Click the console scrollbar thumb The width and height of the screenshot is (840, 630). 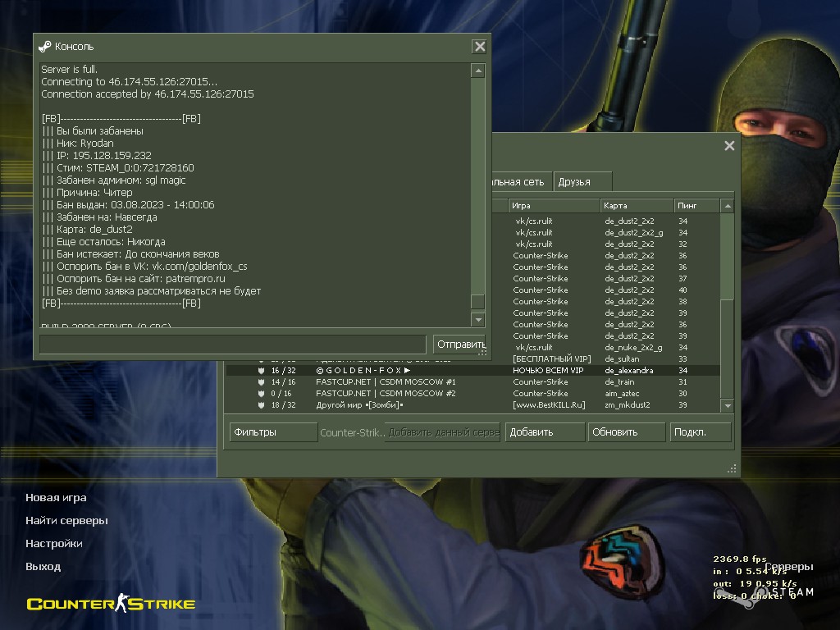point(478,301)
